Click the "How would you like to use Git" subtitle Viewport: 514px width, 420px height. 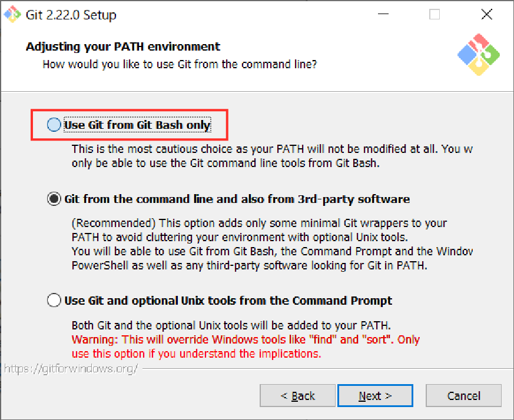[180, 64]
